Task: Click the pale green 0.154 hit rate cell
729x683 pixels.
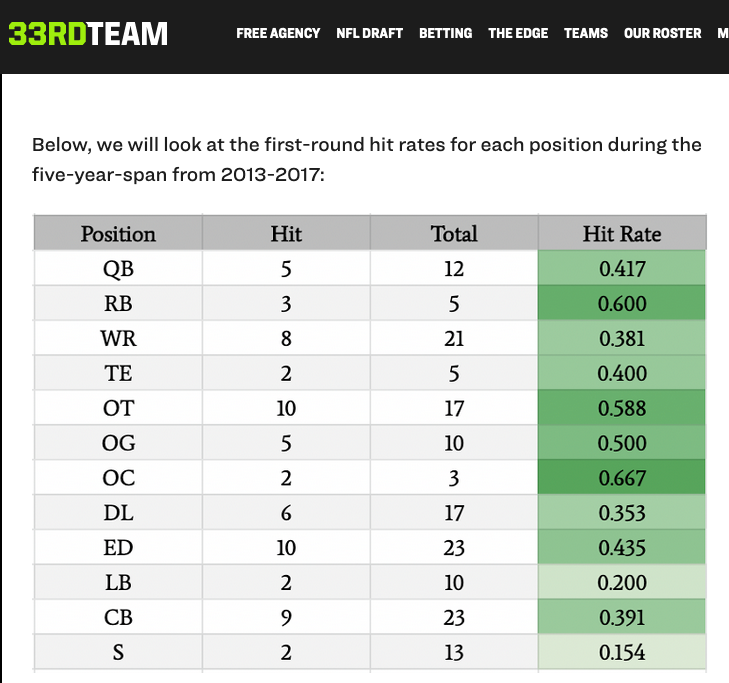Action: 622,653
